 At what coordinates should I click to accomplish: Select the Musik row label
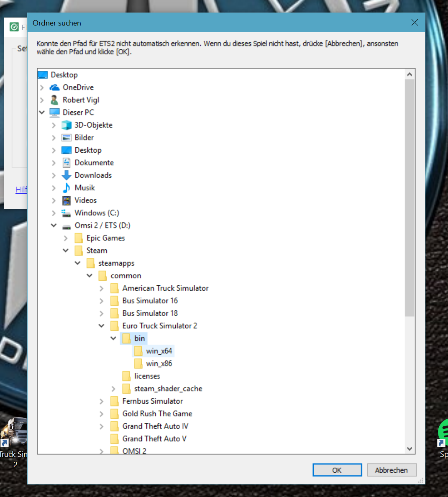click(x=84, y=188)
